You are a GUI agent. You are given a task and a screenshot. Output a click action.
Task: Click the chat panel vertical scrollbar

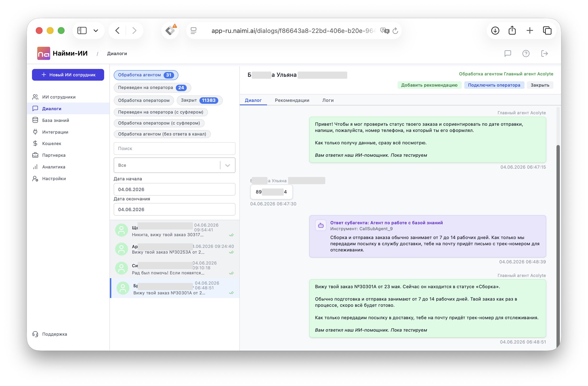click(558, 247)
